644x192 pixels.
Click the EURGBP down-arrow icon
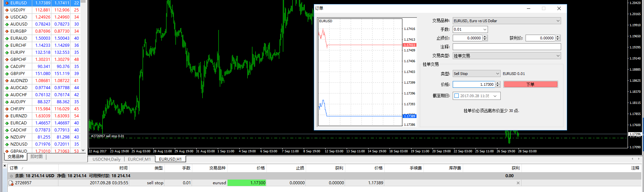click(x=7, y=31)
